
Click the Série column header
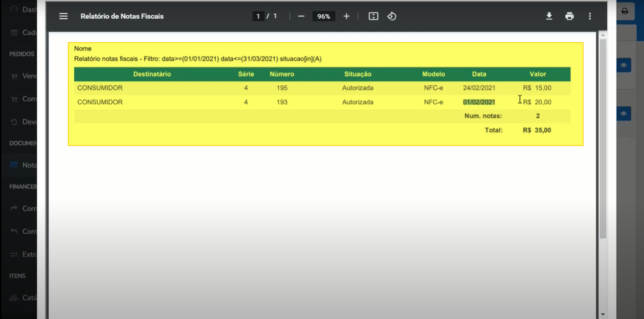pos(246,74)
